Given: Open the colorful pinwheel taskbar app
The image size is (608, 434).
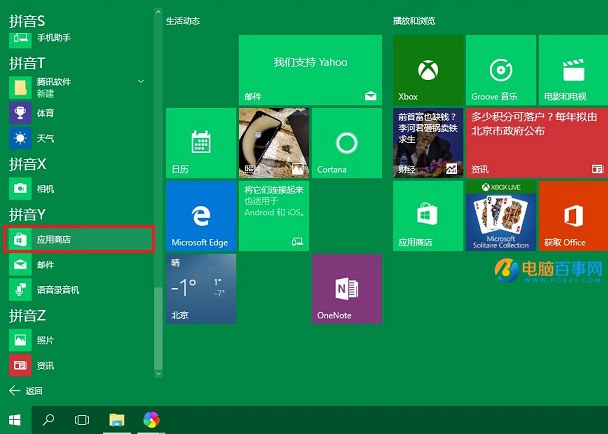Looking at the screenshot, I should (x=151, y=420).
